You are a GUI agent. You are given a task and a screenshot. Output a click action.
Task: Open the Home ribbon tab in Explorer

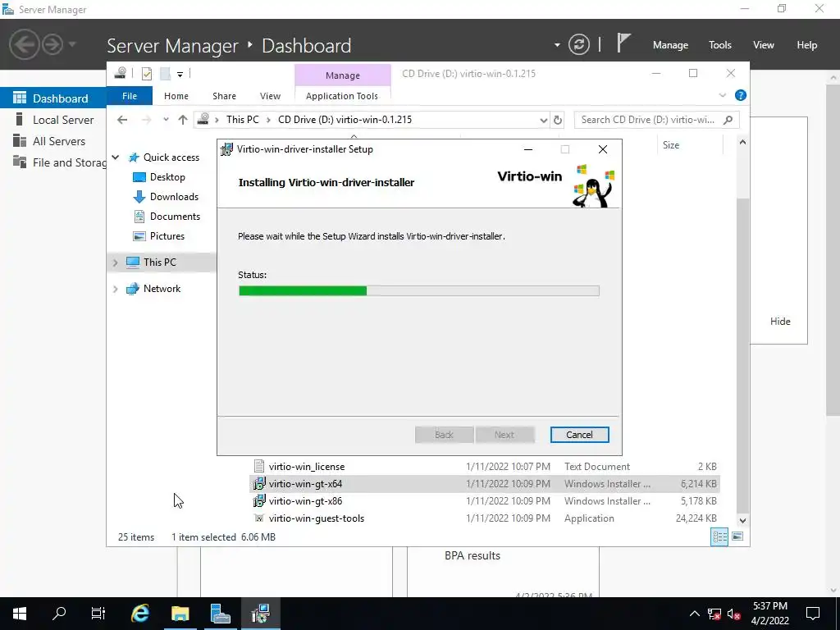click(176, 96)
